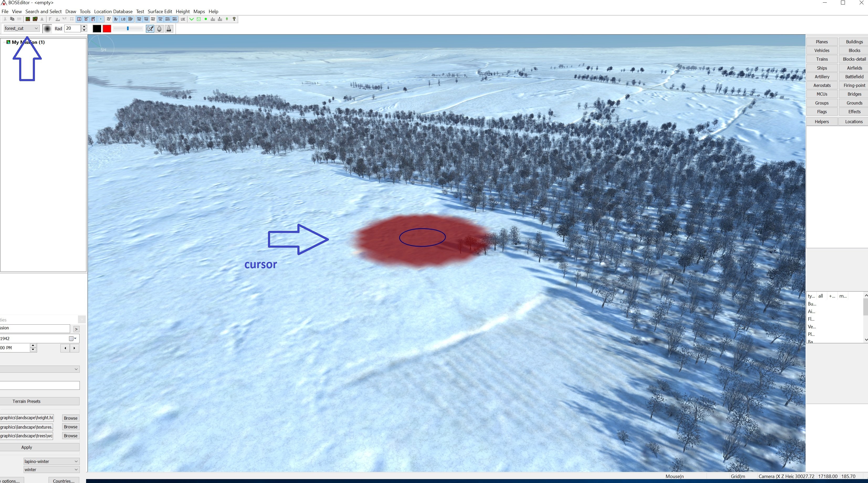This screenshot has width=868, height=483.
Task: Toggle the LIB library panel button
Action: pos(123,19)
